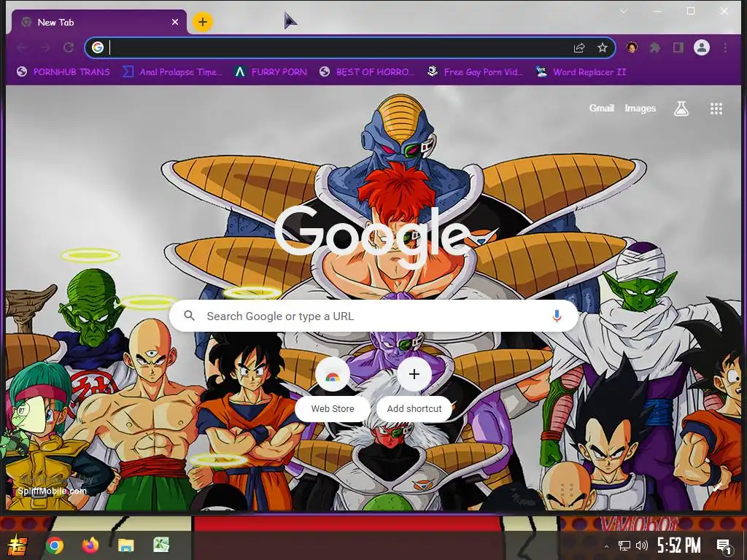Viewport: 747px width, 560px height.
Task: Open the BEST OF HORRO... bookmark
Action: click(x=367, y=72)
